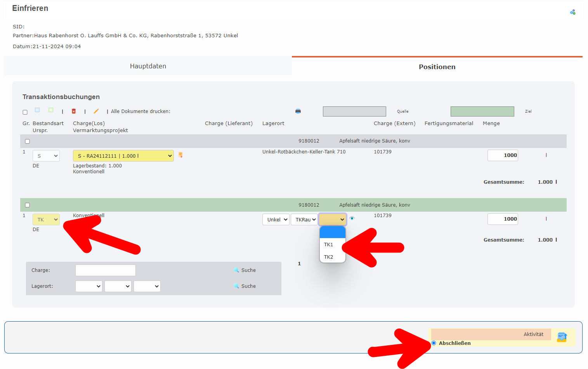This screenshot has height=369, width=588.
Task: Toggle the select-all checkbox in the toolbar
Action: pos(25,112)
